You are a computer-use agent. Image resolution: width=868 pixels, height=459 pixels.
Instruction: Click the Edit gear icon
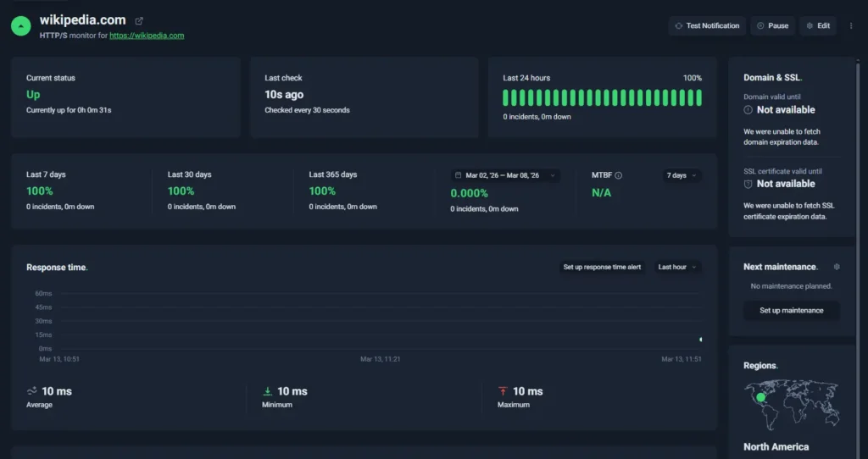click(810, 26)
